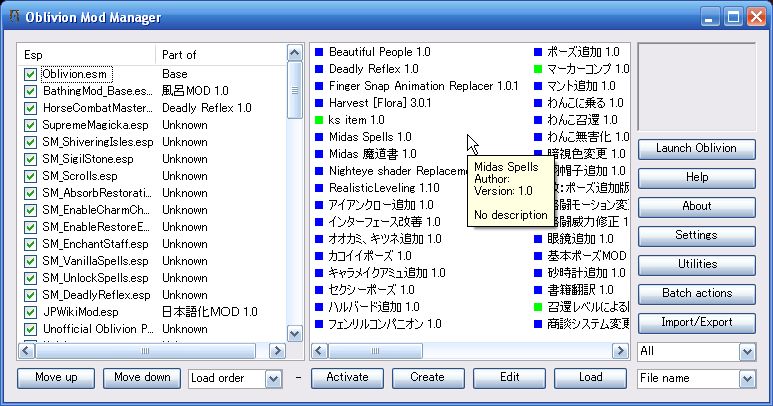Click blue square beside わんこに乗る 1.0
Viewport: 773px width, 406px height.
tap(538, 103)
